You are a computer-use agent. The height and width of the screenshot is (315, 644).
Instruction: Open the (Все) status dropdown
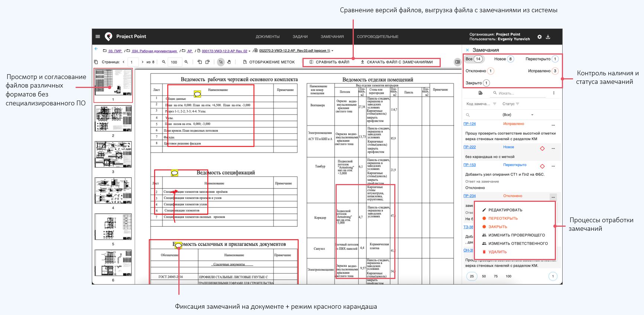tap(518, 115)
